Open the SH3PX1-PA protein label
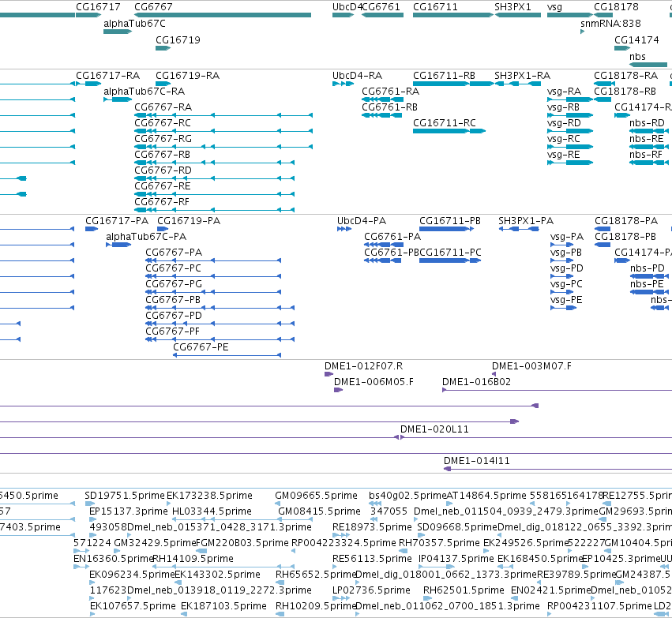Viewport: 672px width, 618px height. 526,220
